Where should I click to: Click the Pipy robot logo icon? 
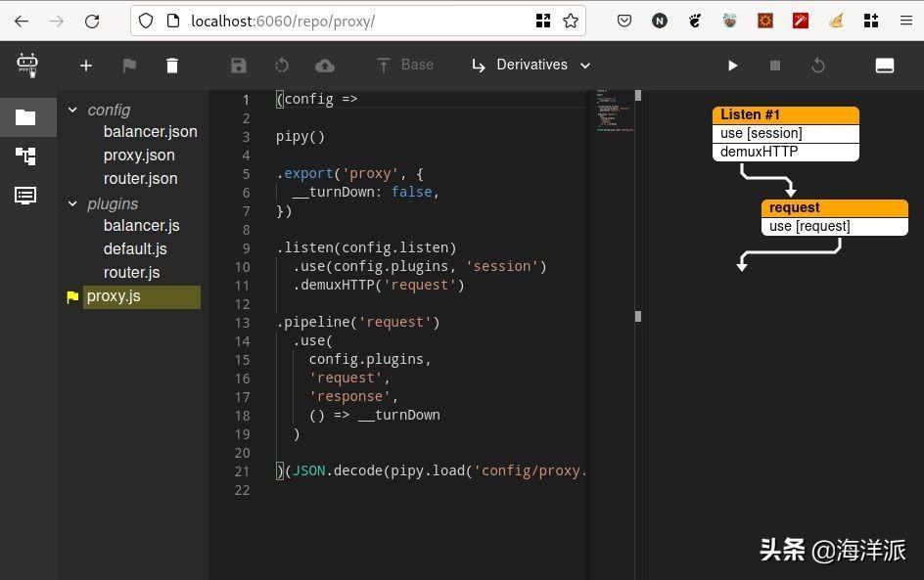coord(27,65)
